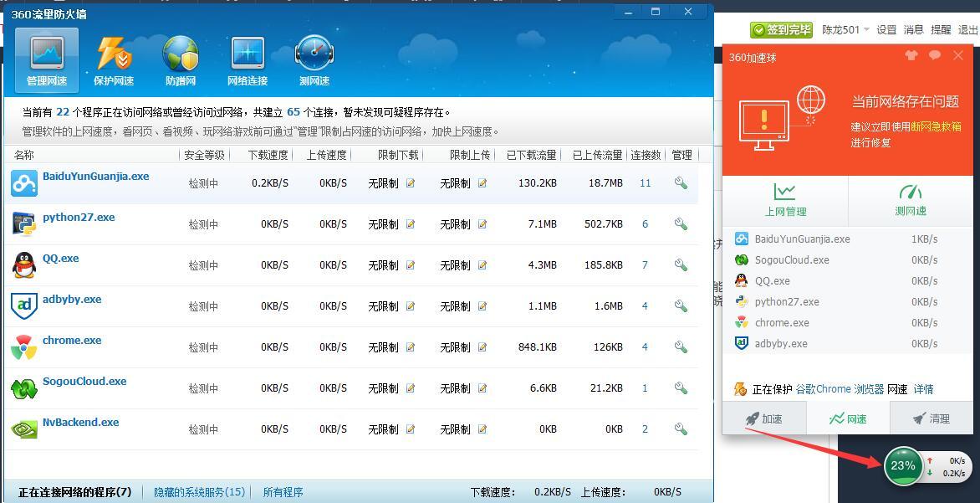
Task: Open the 网络连接 view
Action: click(247, 59)
